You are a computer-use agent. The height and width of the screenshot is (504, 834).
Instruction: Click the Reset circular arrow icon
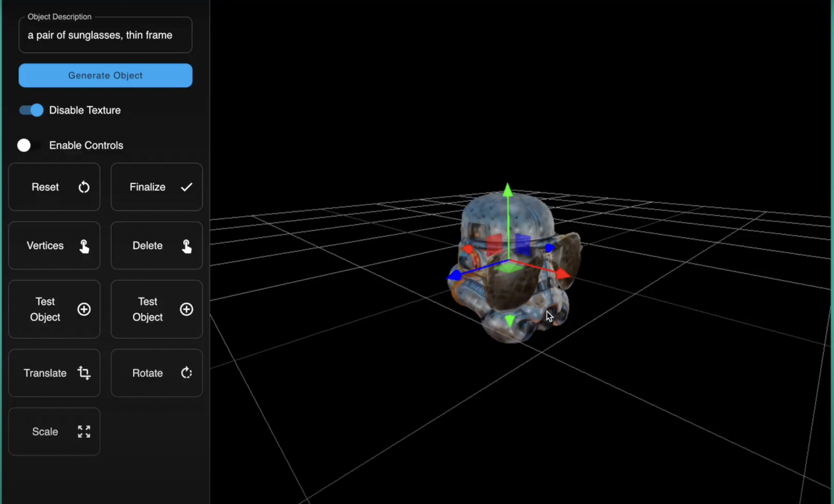pyautogui.click(x=84, y=187)
